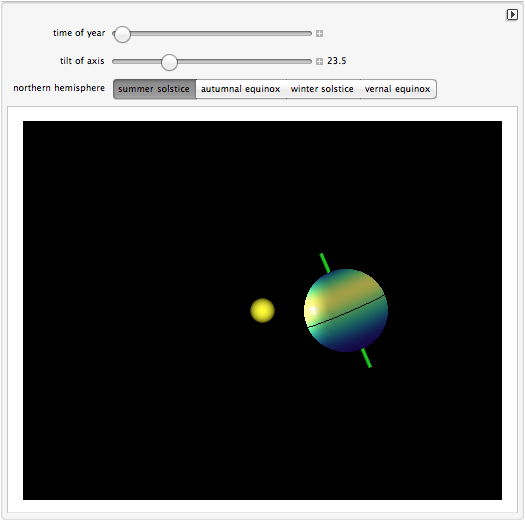
Task: Click the time of year slider thumb
Action: tap(122, 34)
